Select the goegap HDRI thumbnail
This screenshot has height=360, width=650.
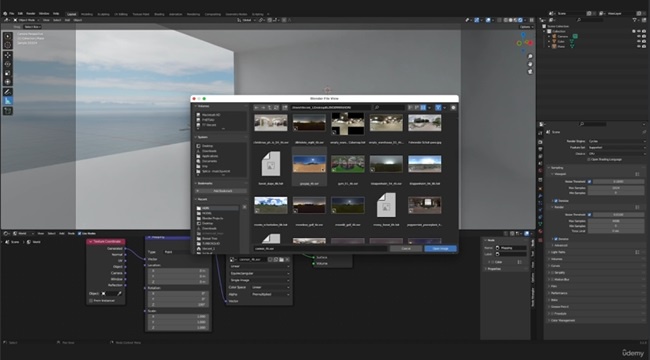309,164
